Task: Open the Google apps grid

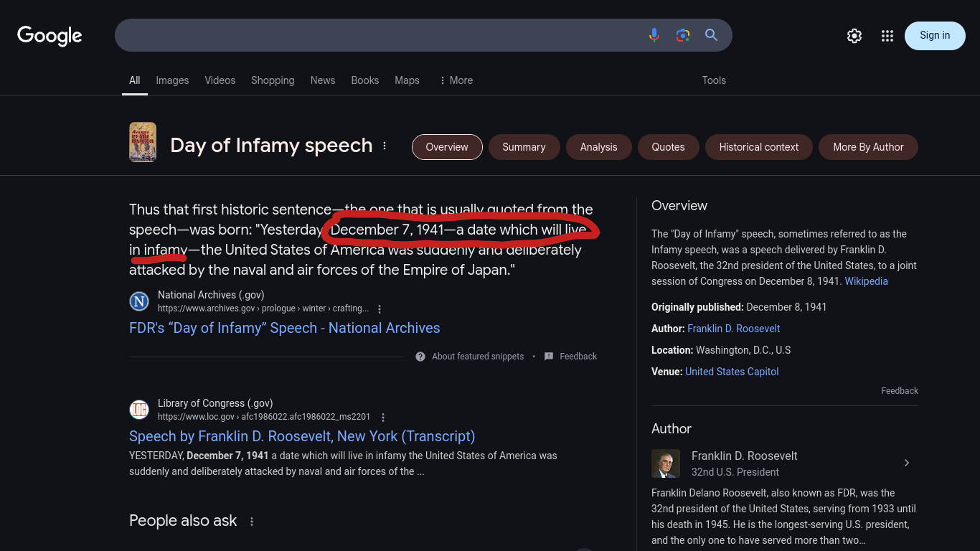Action: click(887, 36)
